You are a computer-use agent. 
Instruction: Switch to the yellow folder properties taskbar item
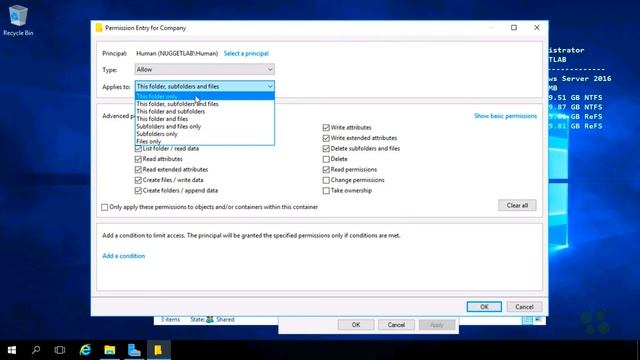158,350
